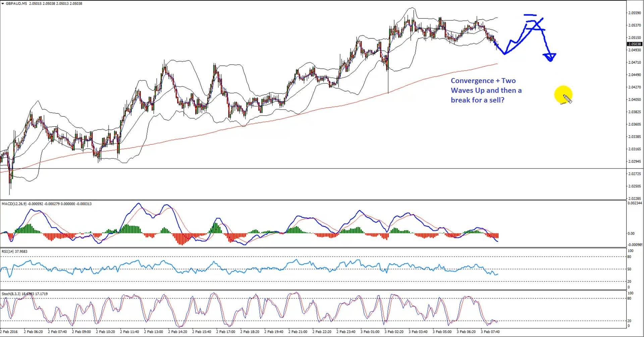This screenshot has width=644, height=337.
Task: Click the 2.02285 price scale label
Action: coord(634,198)
